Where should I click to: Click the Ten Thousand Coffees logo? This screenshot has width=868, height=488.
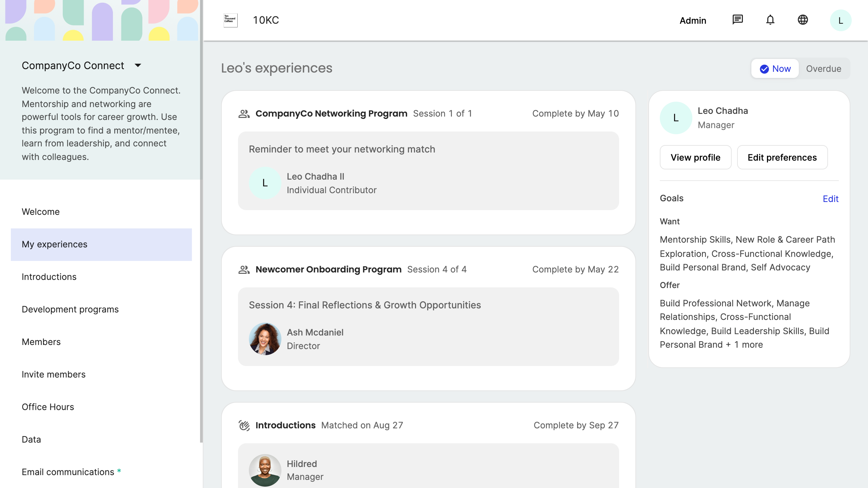[x=231, y=20]
